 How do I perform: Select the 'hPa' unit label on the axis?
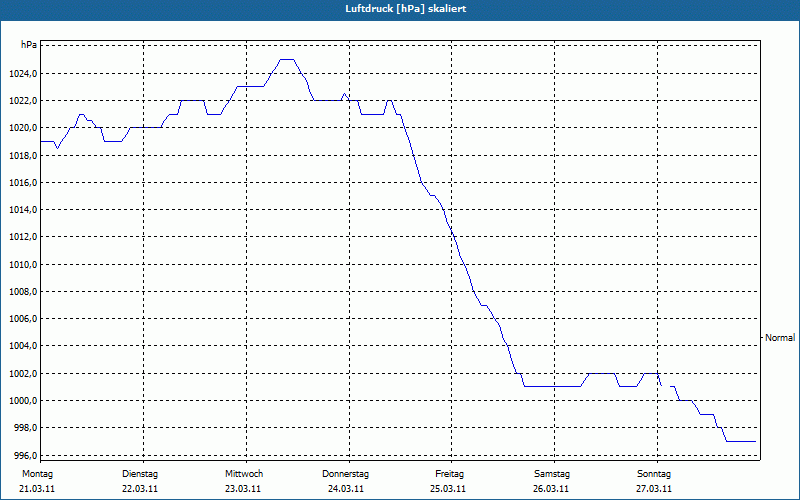point(29,45)
